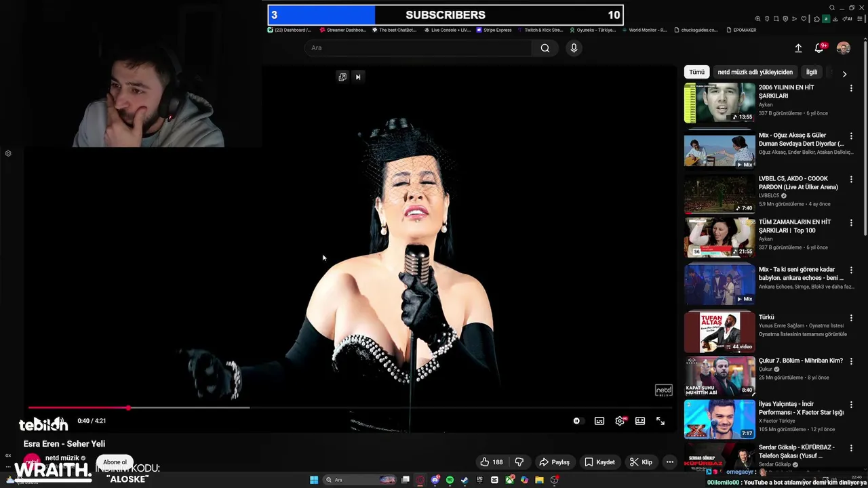Click the Opera browser taskbar icon

tap(420, 480)
